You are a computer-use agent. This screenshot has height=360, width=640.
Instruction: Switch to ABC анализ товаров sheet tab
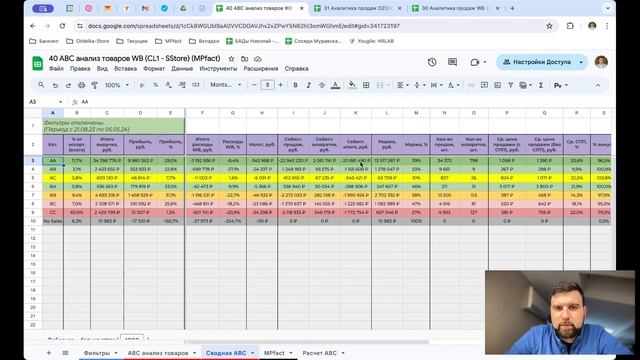(x=158, y=353)
